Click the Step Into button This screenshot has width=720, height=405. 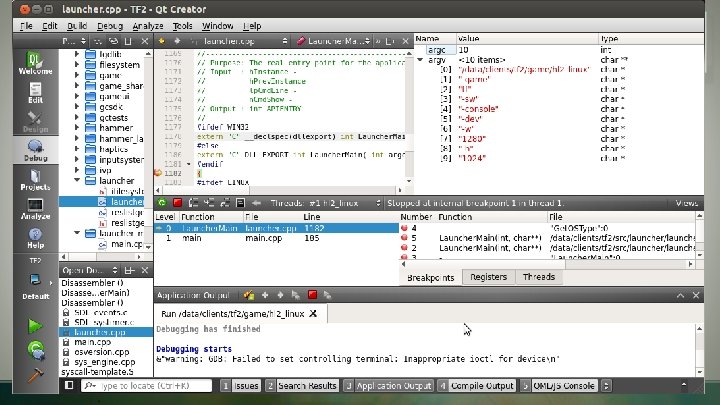coord(209,202)
